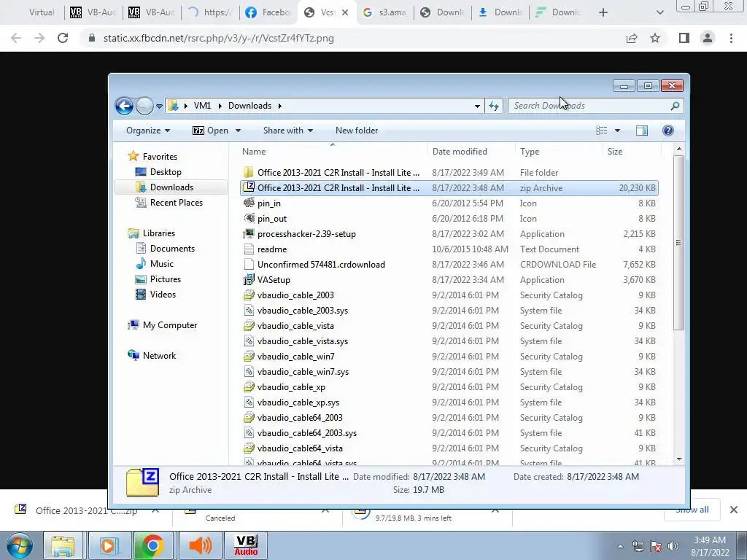Select vbaudio_cable_xp.sys file
This screenshot has width=747, height=560.
(x=298, y=402)
